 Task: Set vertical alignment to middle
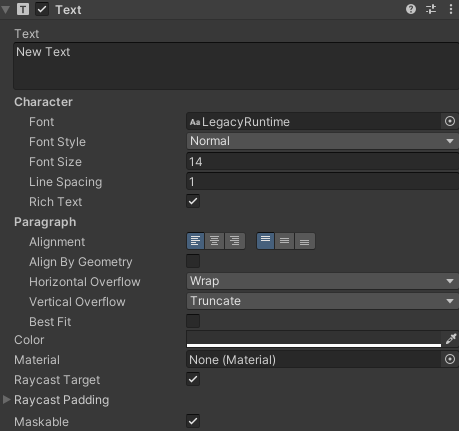(284, 241)
